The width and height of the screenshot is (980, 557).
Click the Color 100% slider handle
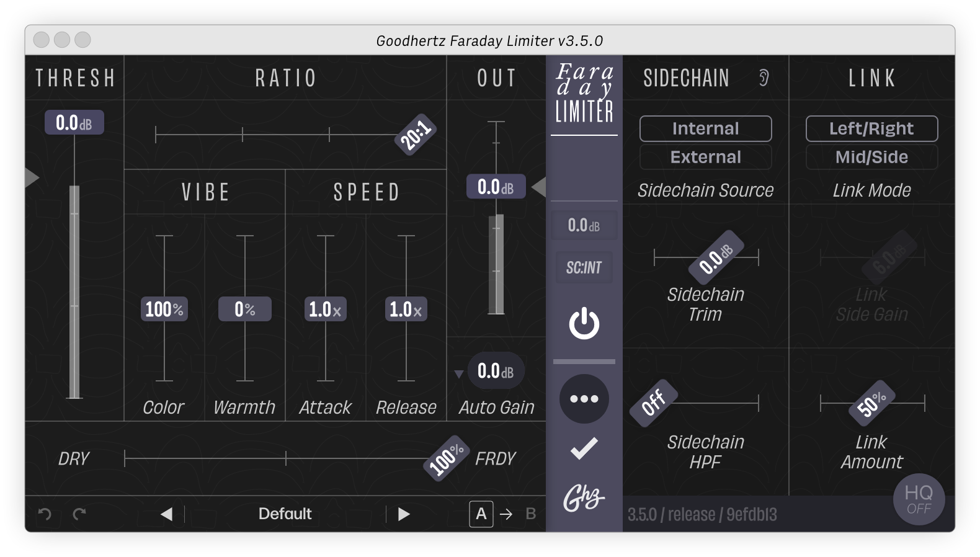click(164, 309)
